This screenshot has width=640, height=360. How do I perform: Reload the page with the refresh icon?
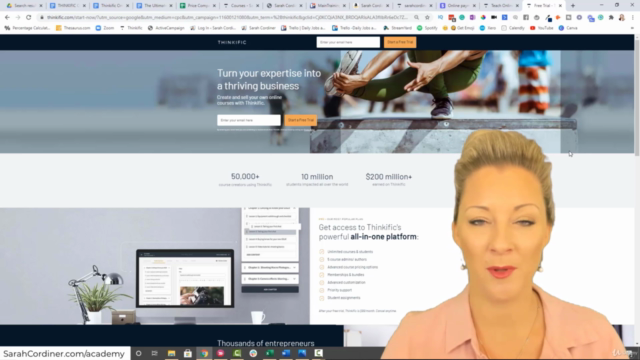coord(29,18)
